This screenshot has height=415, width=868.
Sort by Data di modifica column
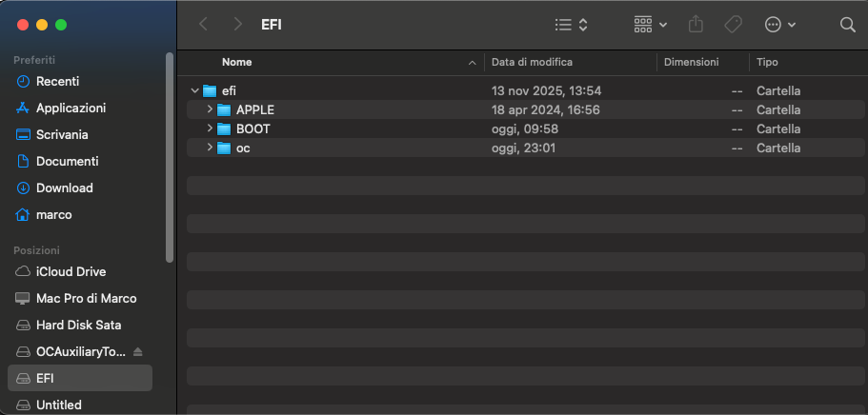click(x=532, y=62)
